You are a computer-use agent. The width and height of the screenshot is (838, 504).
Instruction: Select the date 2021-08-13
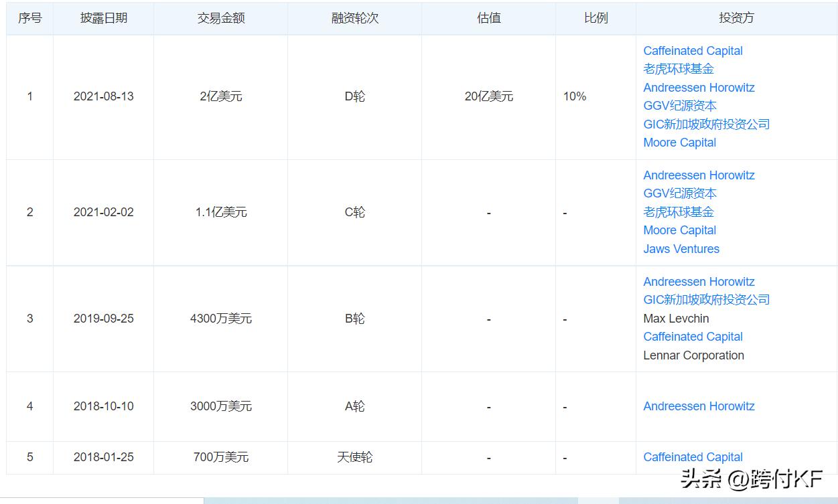103,96
